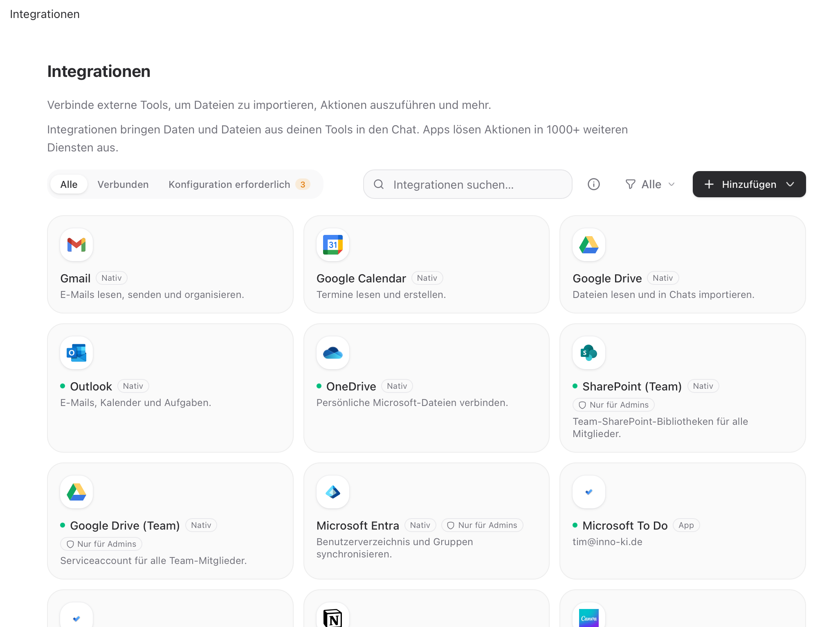Click the SharePoint (Team) icon
Screen dimensions: 840x627
(x=589, y=353)
